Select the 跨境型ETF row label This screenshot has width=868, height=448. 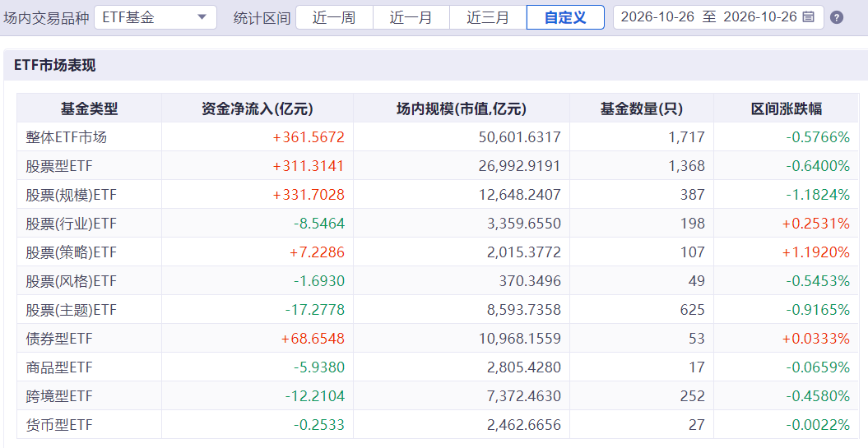click(x=59, y=396)
